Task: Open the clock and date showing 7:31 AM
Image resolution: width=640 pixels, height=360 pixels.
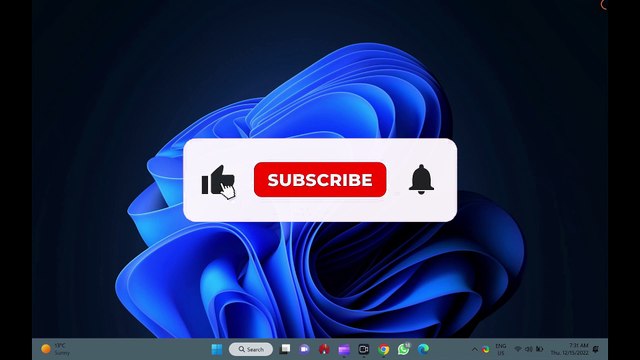Action: [569, 349]
